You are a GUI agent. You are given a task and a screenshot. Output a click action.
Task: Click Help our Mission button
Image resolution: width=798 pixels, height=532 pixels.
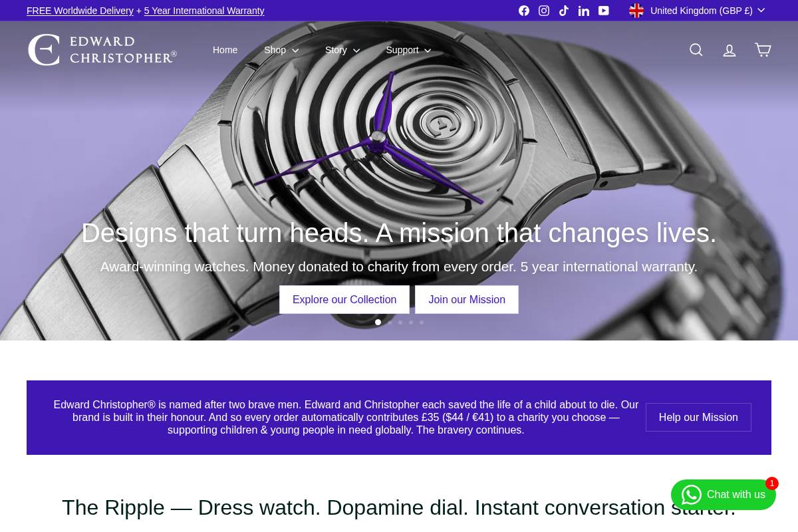[698, 418]
